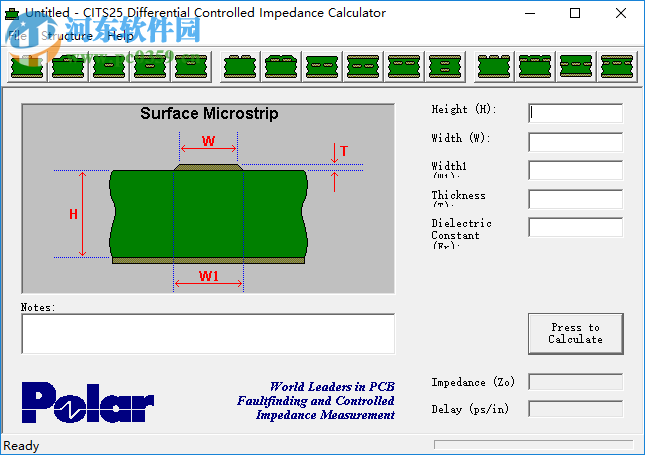
Task: Focus the Dielectric Constant input field
Action: point(575,228)
